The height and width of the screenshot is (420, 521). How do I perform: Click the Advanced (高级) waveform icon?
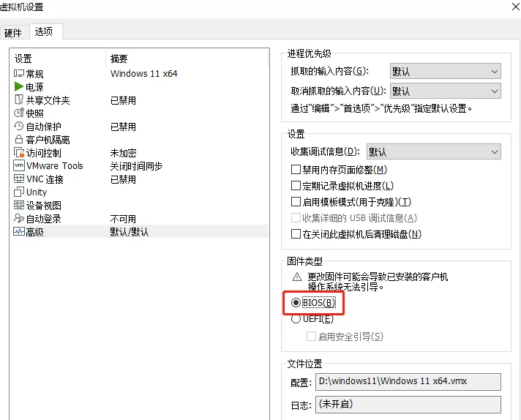(x=19, y=231)
